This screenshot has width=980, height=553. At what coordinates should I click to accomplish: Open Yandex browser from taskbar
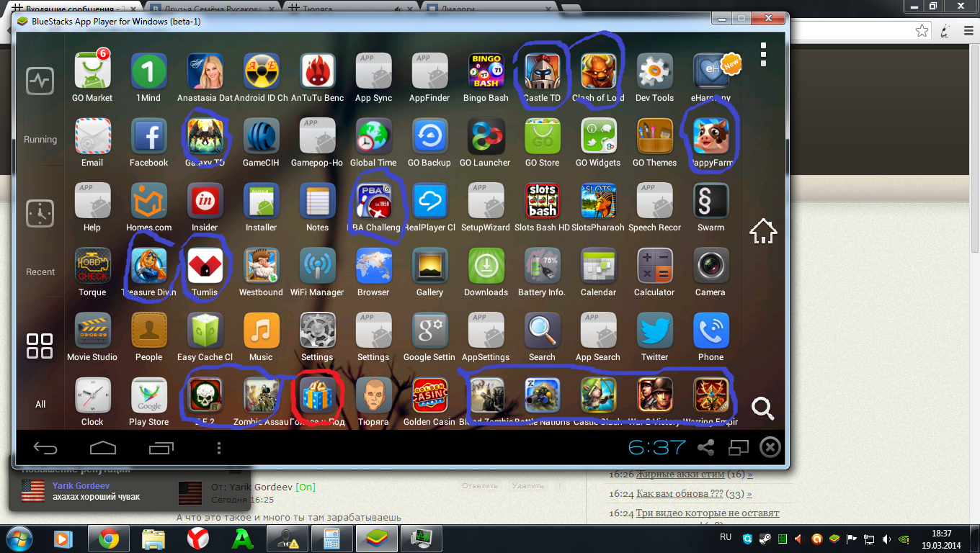coord(198,538)
